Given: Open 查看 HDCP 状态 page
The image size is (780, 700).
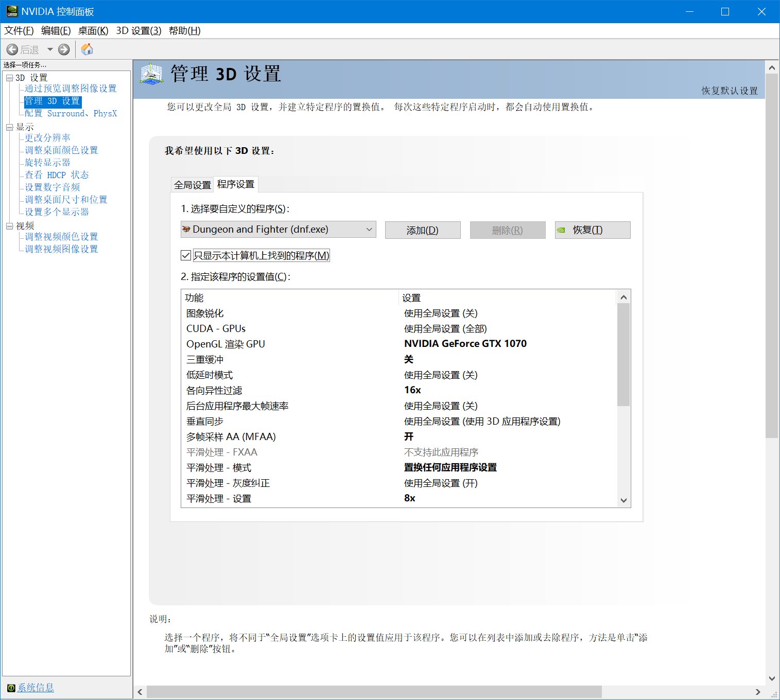Looking at the screenshot, I should click(x=57, y=175).
